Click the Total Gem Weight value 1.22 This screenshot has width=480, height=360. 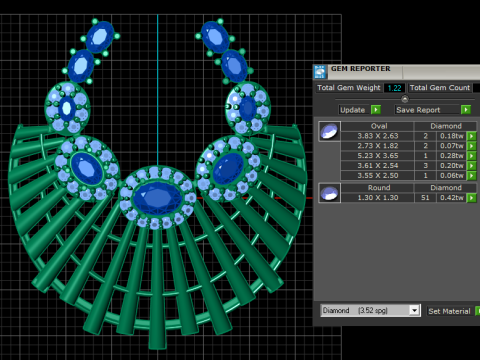click(x=395, y=88)
